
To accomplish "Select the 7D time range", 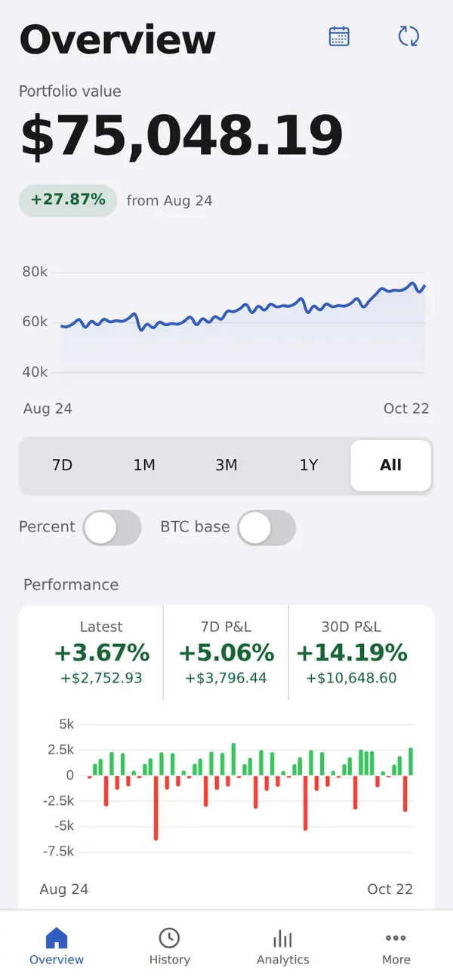I will point(62,466).
